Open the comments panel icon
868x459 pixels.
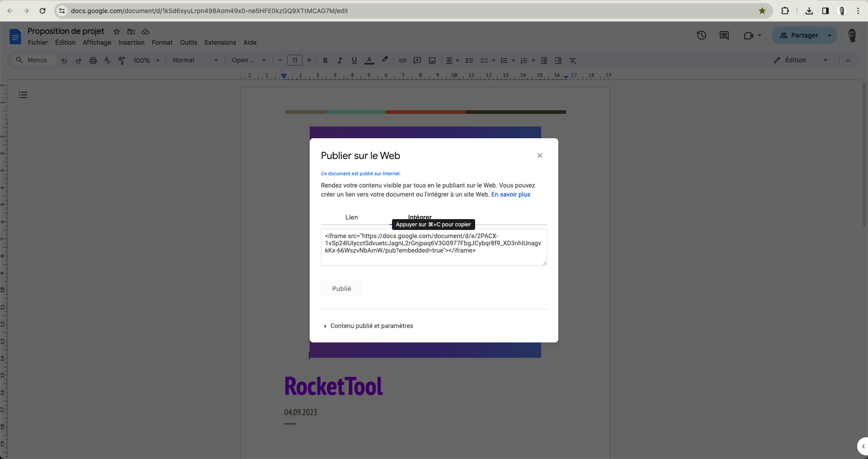724,35
